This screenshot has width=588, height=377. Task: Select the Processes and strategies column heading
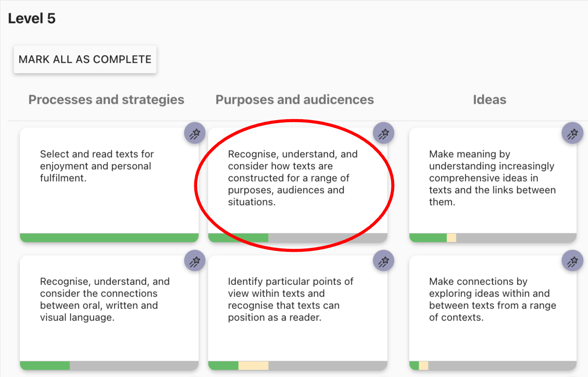(106, 100)
